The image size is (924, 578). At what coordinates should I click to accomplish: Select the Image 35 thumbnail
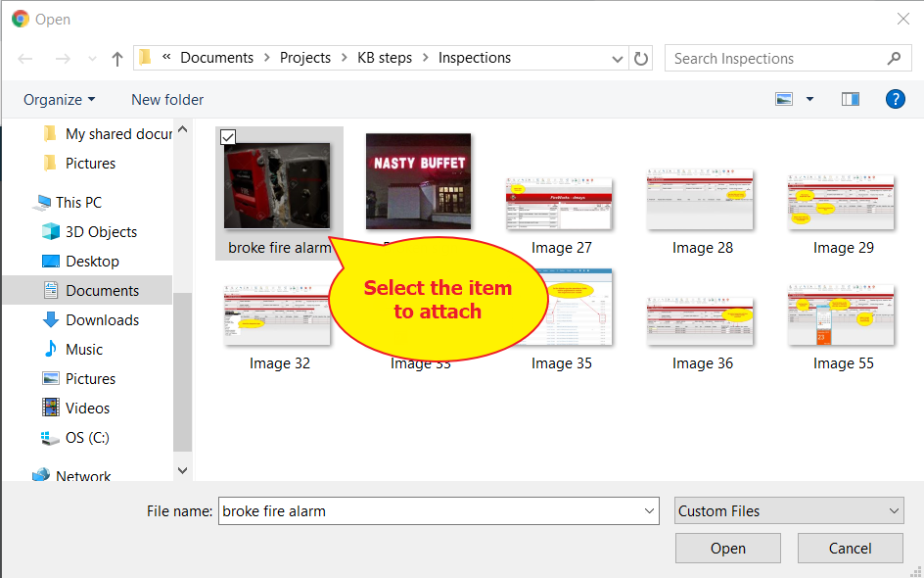[x=580, y=308]
